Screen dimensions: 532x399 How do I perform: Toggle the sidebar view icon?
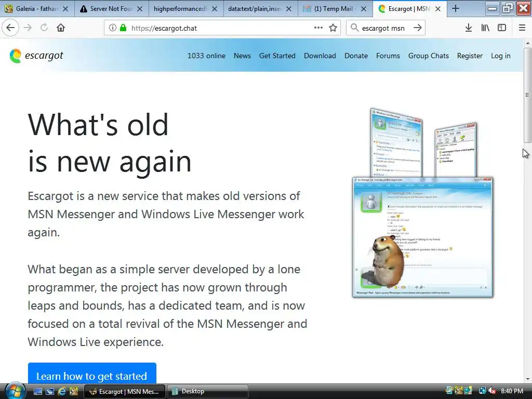pos(502,28)
